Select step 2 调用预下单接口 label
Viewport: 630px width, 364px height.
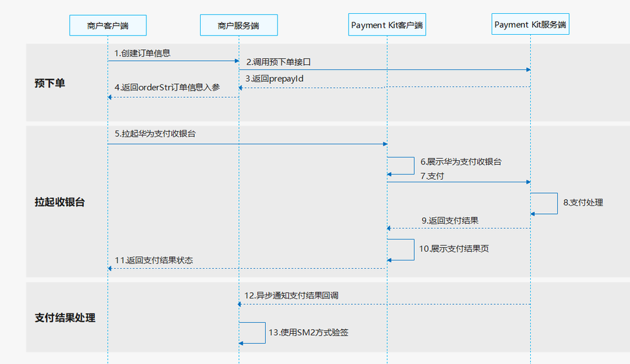click(278, 62)
